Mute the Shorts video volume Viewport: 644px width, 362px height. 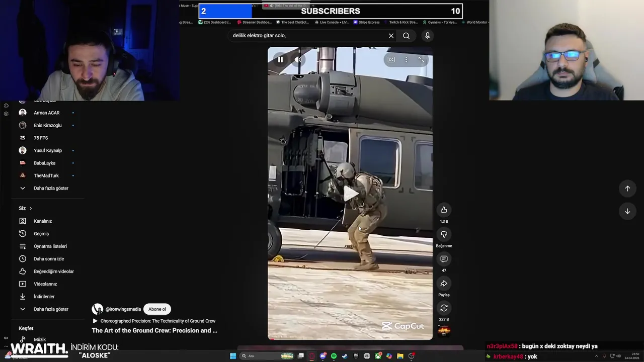[298, 59]
